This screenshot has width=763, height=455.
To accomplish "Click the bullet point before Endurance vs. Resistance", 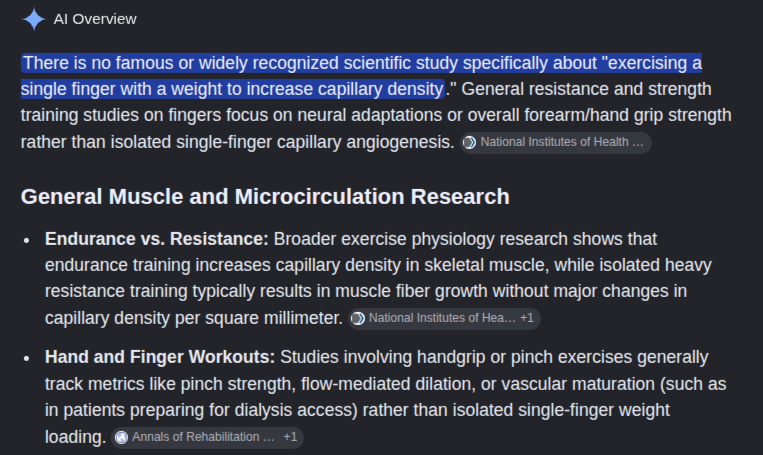I will click(26, 240).
